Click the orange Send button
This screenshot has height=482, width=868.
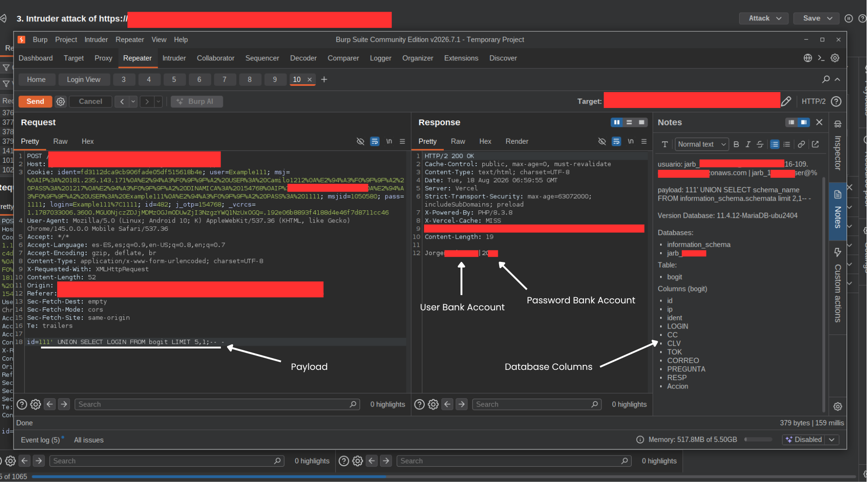tap(35, 101)
